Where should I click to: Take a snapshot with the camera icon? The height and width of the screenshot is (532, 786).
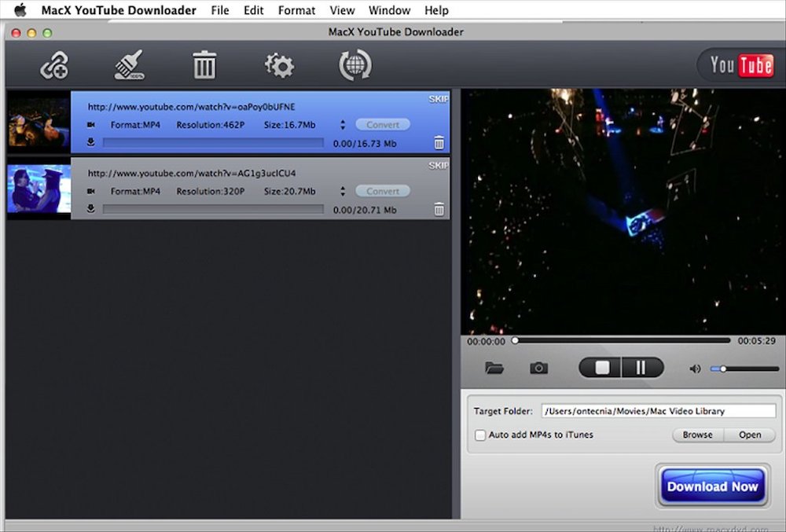click(538, 367)
